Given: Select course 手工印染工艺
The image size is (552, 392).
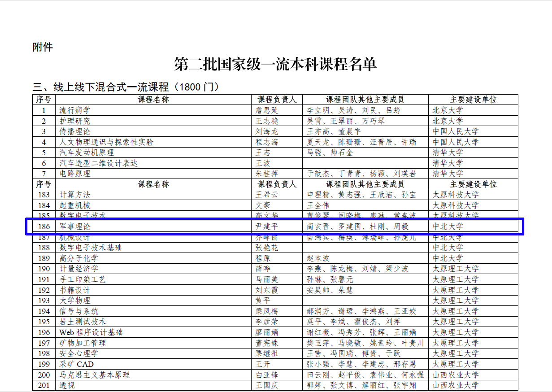Looking at the screenshot, I should coord(83,279).
